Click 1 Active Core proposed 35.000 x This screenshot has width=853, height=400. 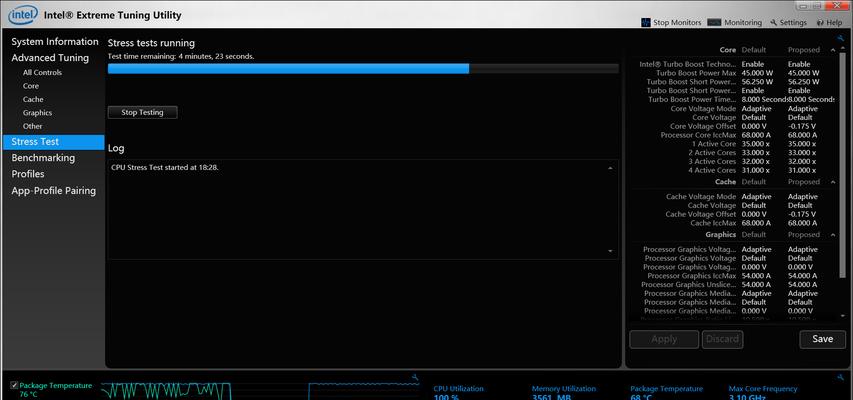pos(802,144)
